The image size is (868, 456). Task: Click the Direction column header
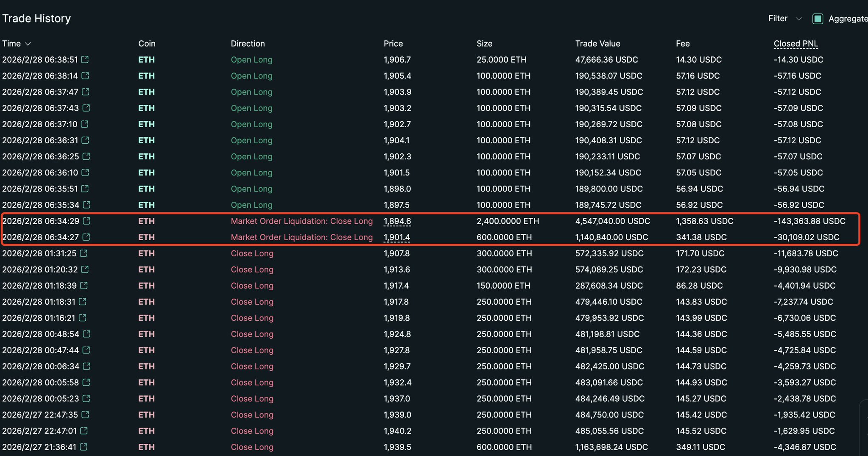coord(248,44)
